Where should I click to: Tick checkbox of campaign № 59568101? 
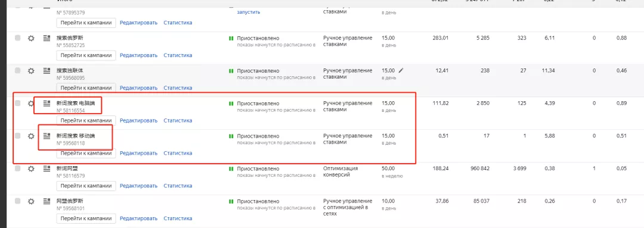tap(18, 201)
